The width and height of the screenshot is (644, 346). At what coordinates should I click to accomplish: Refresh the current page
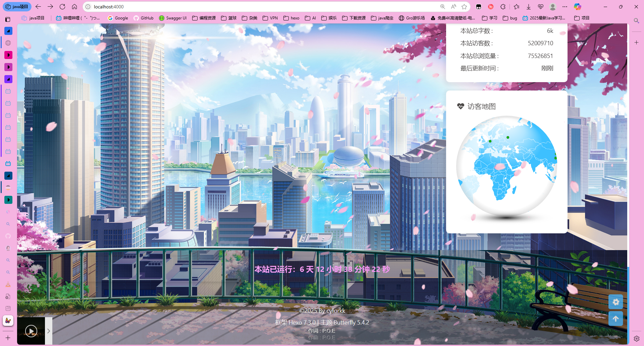click(x=62, y=7)
